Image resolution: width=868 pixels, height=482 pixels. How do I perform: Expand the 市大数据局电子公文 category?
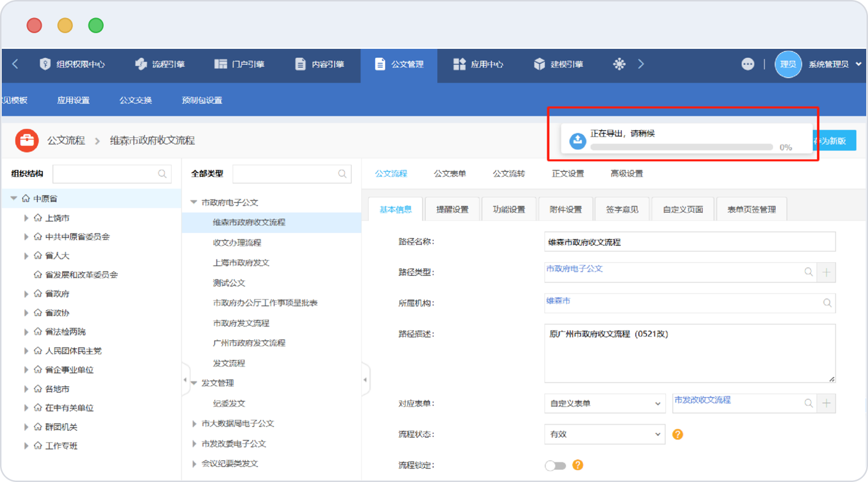[194, 424]
